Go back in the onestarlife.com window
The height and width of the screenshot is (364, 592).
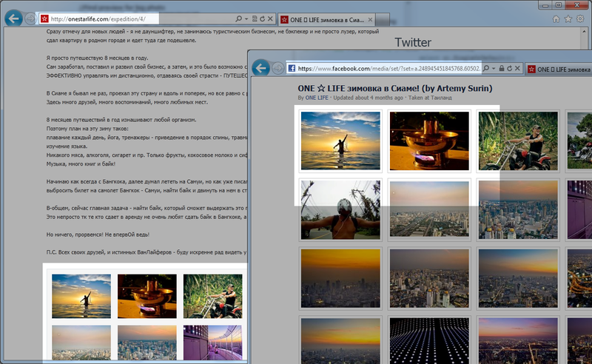13,18
